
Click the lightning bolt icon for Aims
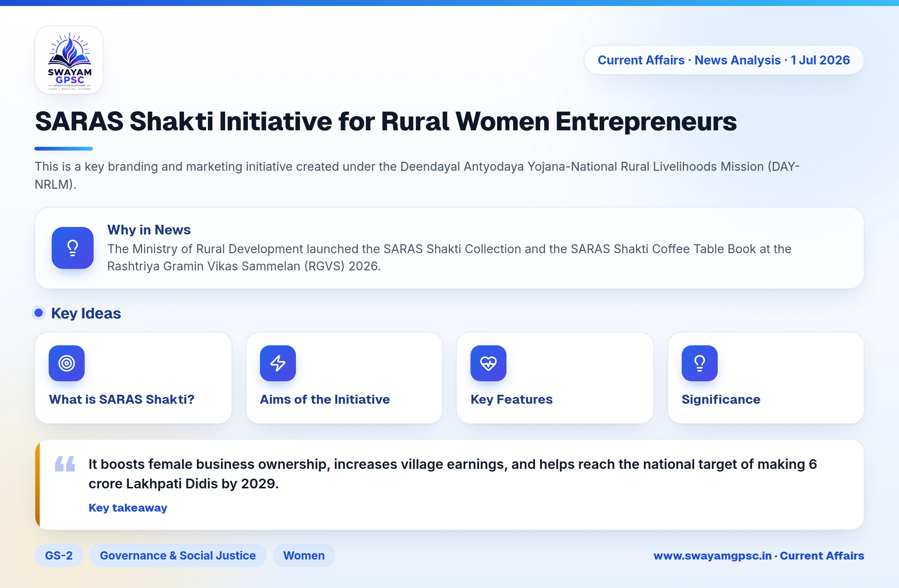278,363
